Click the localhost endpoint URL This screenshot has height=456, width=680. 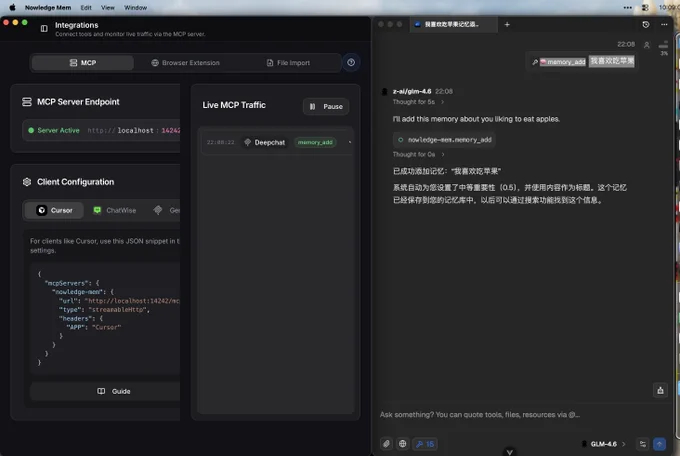tap(134, 130)
